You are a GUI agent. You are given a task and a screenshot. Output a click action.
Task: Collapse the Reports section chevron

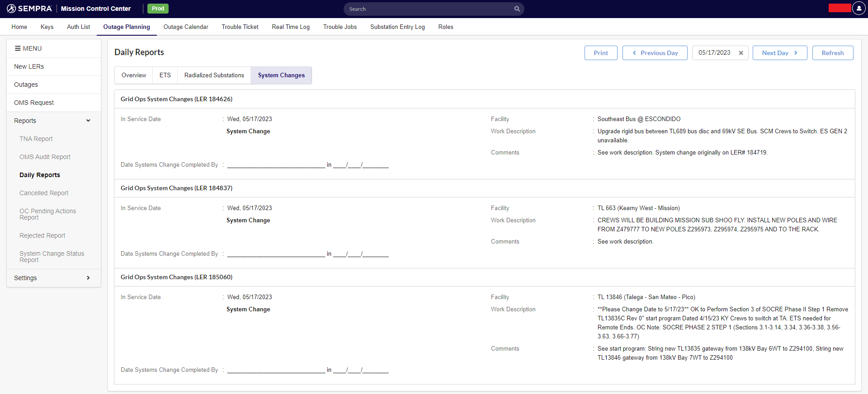click(x=88, y=121)
